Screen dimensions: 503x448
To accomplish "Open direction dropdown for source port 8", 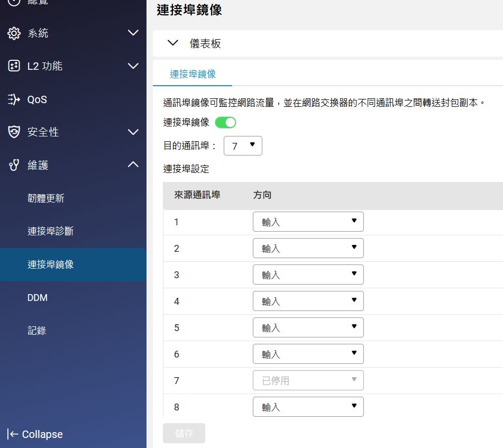I will [x=308, y=407].
